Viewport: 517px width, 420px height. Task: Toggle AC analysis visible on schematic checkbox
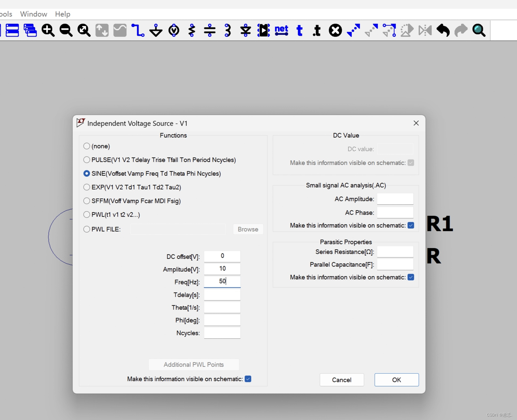coord(411,225)
